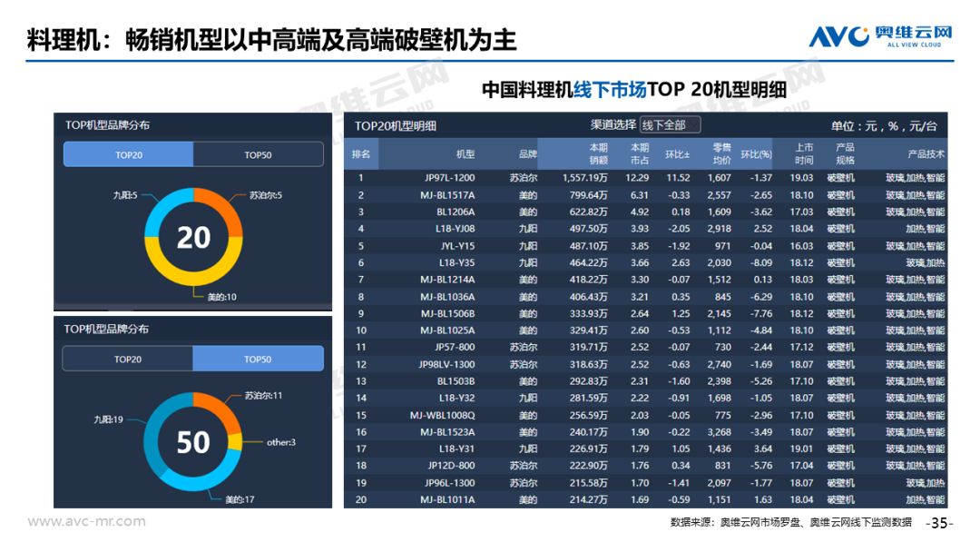Click the 苏泊尔:11 label on the 50 donut

tap(263, 396)
